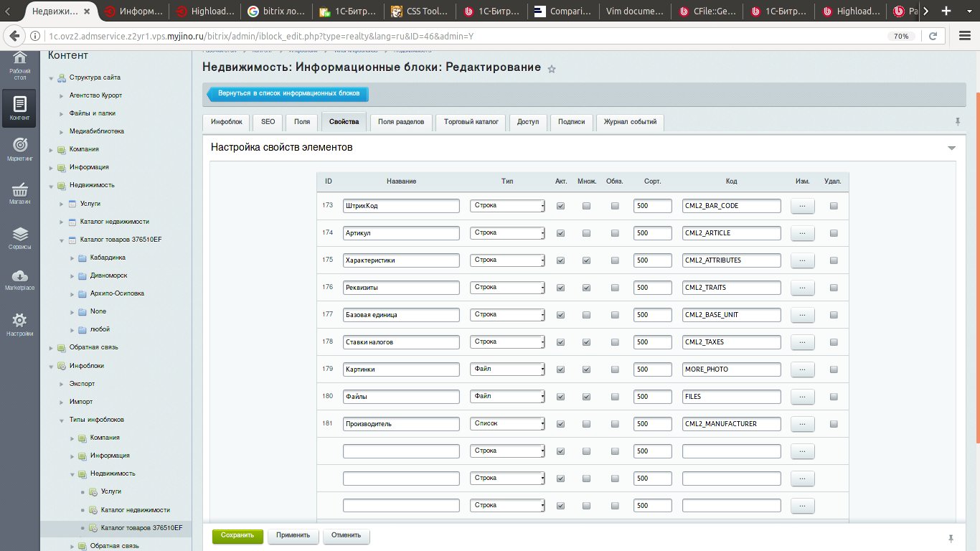The height and width of the screenshot is (551, 980).
Task: Switch to the Торговый каталог tab
Action: tap(471, 123)
